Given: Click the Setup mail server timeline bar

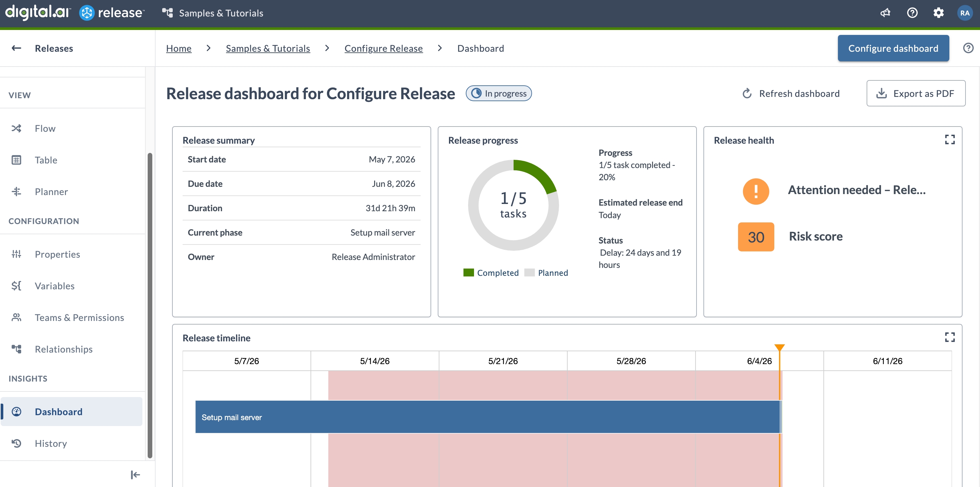Looking at the screenshot, I should click(x=488, y=417).
